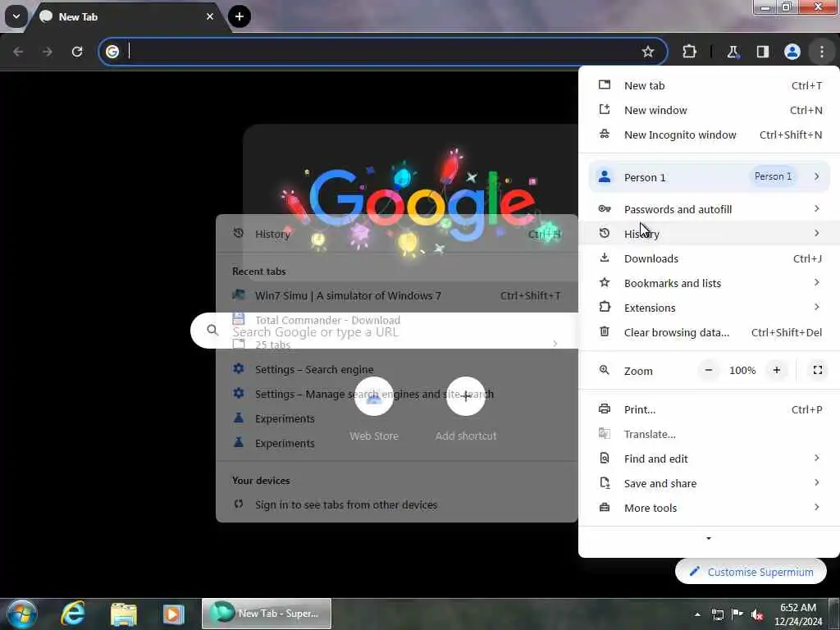Image resolution: width=840 pixels, height=630 pixels.
Task: Open History entry in the History submenu
Action: click(396, 234)
